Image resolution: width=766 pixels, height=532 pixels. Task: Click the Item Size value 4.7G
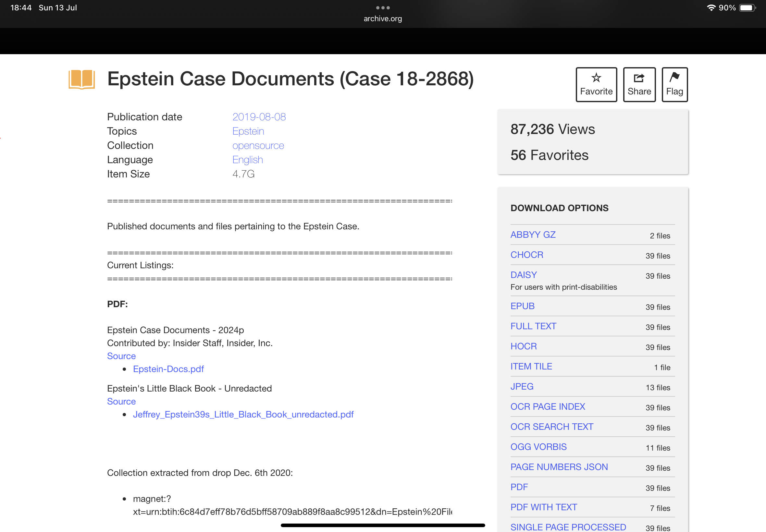point(243,174)
